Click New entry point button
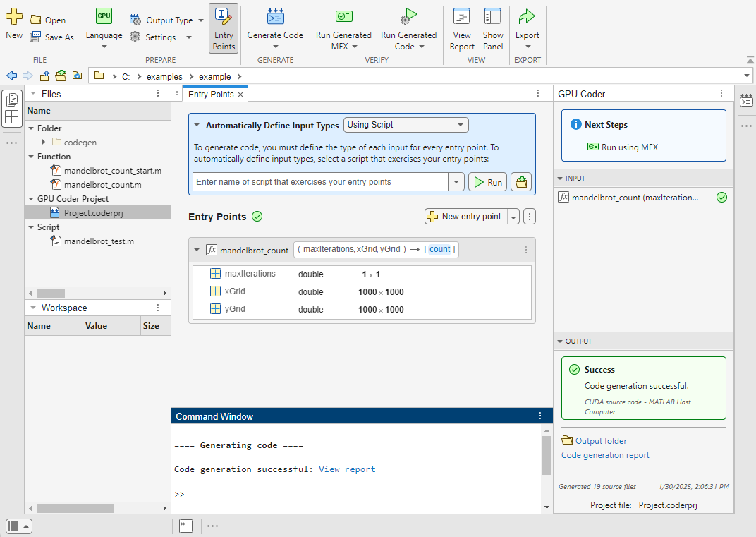This screenshot has width=756, height=537. 465,217
